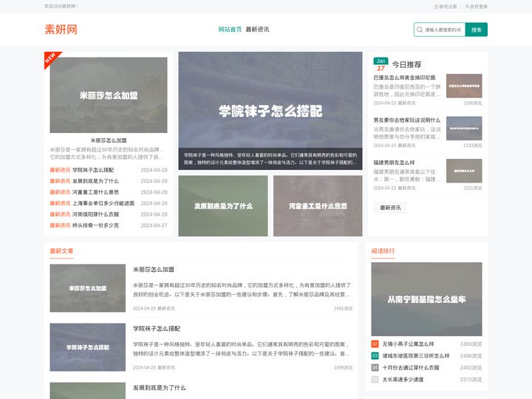
Task: Open ranking item 无锡小燕子公寓怎么样
Action: point(408,344)
